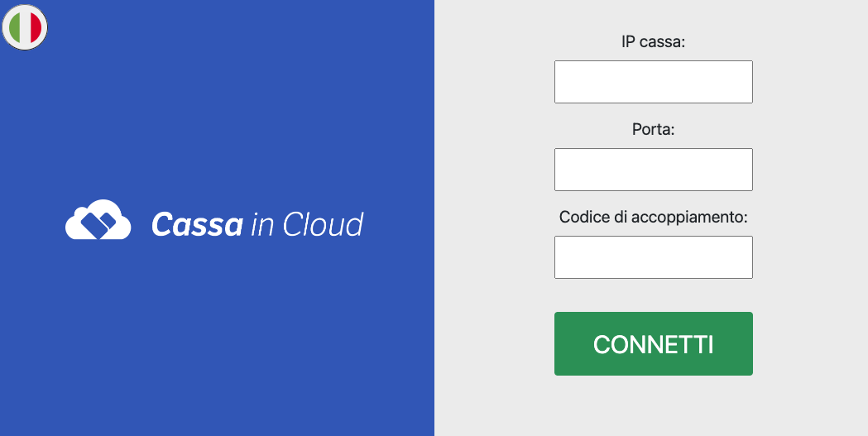Click the red stripe of the flag icon

(x=36, y=27)
